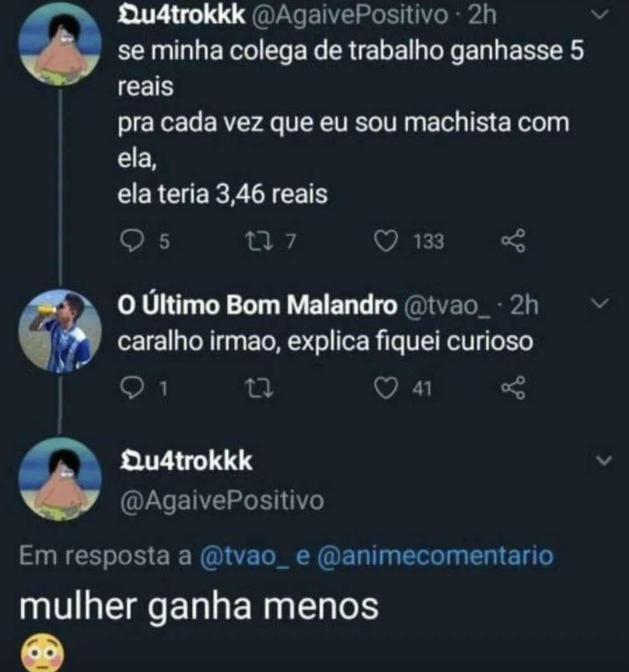Retweet the 'explica fiquei curioso' tweet

point(260,388)
